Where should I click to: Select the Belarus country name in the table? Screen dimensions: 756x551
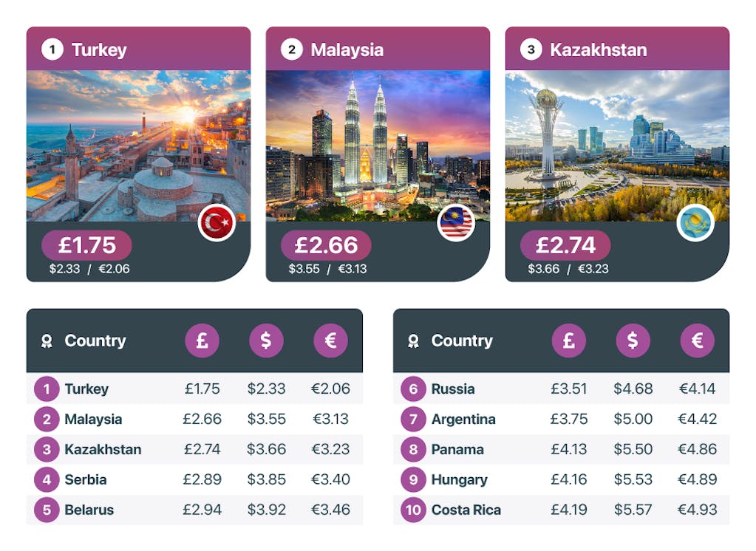pyautogui.click(x=89, y=510)
